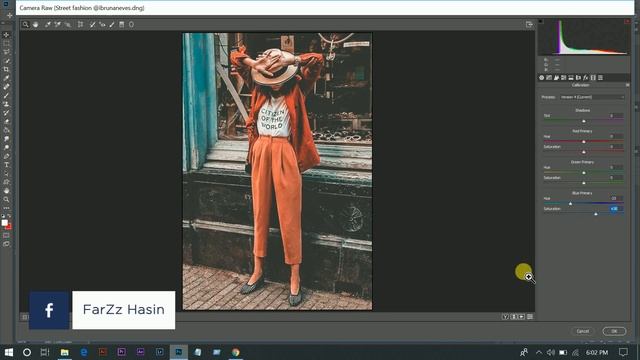Select Photoshop's Pen tool
Screen dimensions: 640x360
(6, 156)
